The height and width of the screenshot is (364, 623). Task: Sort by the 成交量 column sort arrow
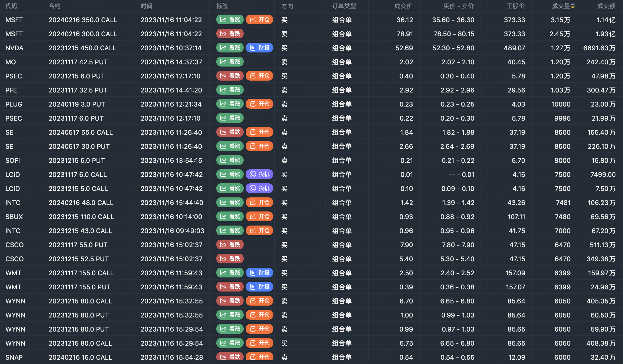coord(573,6)
